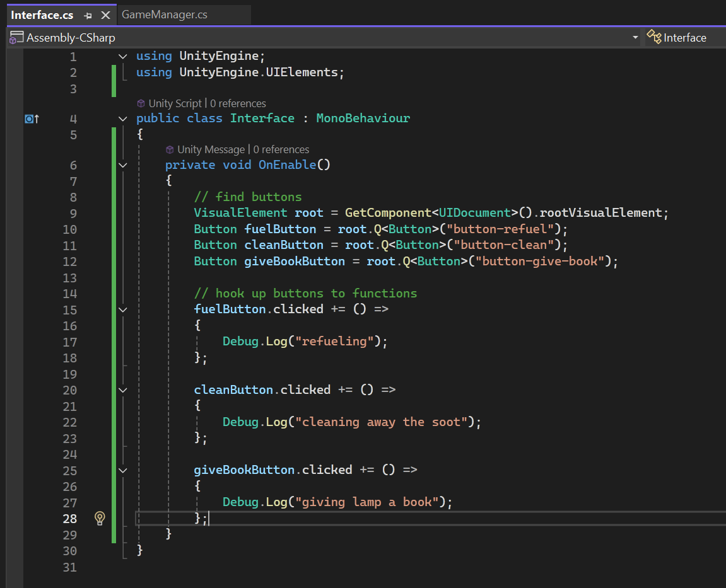Click the "giving lamp a book" string
Viewport: 726px width, 588px height.
(367, 502)
